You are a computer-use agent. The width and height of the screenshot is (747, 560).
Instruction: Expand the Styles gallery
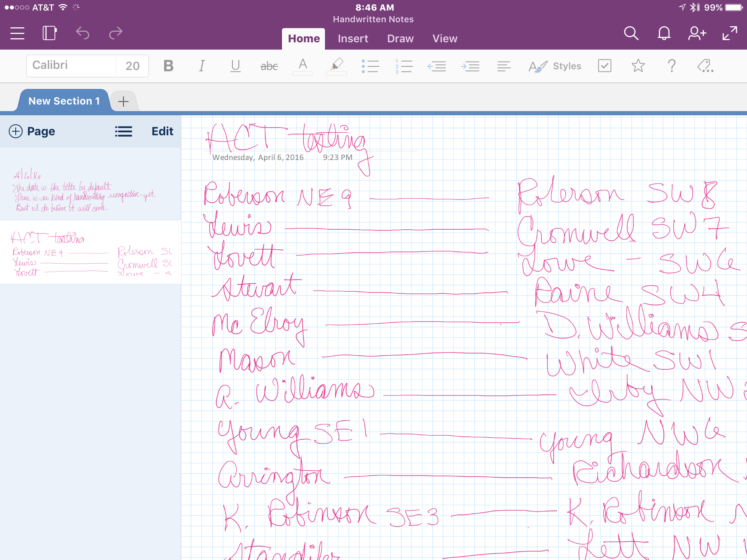tap(555, 66)
